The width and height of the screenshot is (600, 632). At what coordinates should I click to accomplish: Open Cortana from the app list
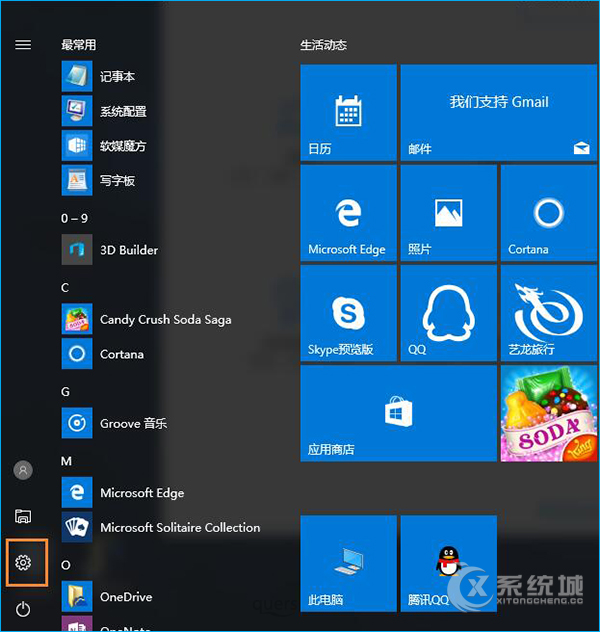click(x=103, y=353)
